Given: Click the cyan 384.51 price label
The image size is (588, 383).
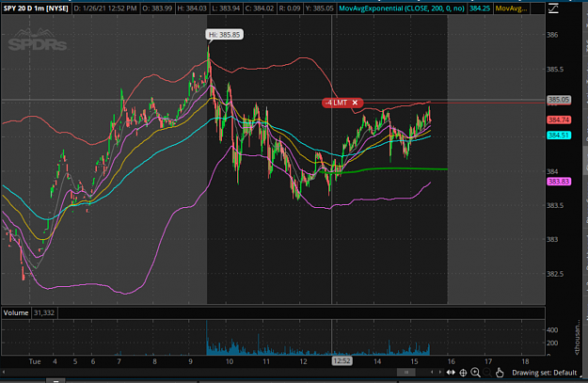Looking at the screenshot, I should pyautogui.click(x=559, y=136).
